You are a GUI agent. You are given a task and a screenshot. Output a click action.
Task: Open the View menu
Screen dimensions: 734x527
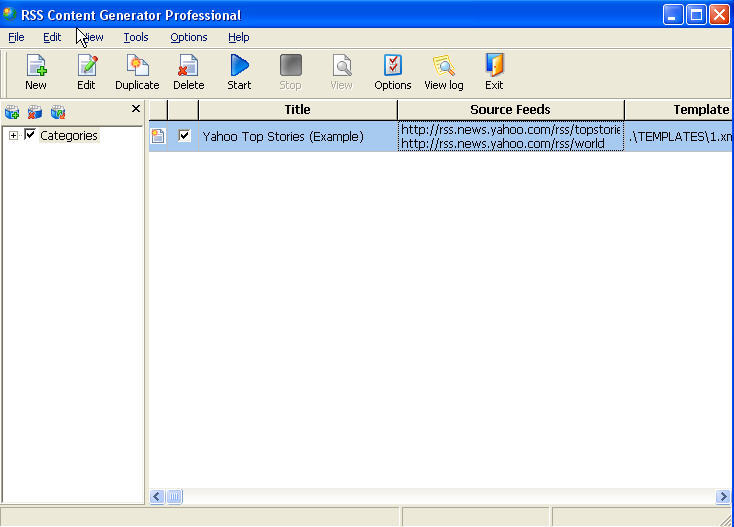point(92,37)
